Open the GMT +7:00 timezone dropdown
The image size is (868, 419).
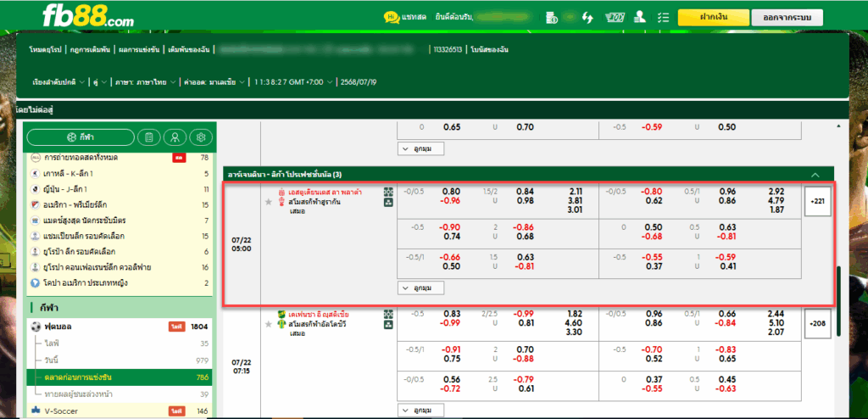(293, 82)
